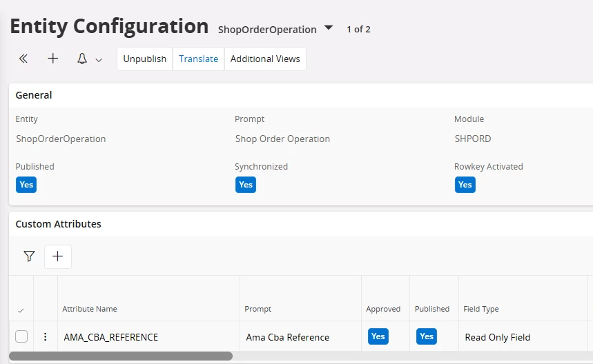Tick the AMA_CBA_REFERENCE row checkbox
The width and height of the screenshot is (593, 364).
pyautogui.click(x=21, y=337)
